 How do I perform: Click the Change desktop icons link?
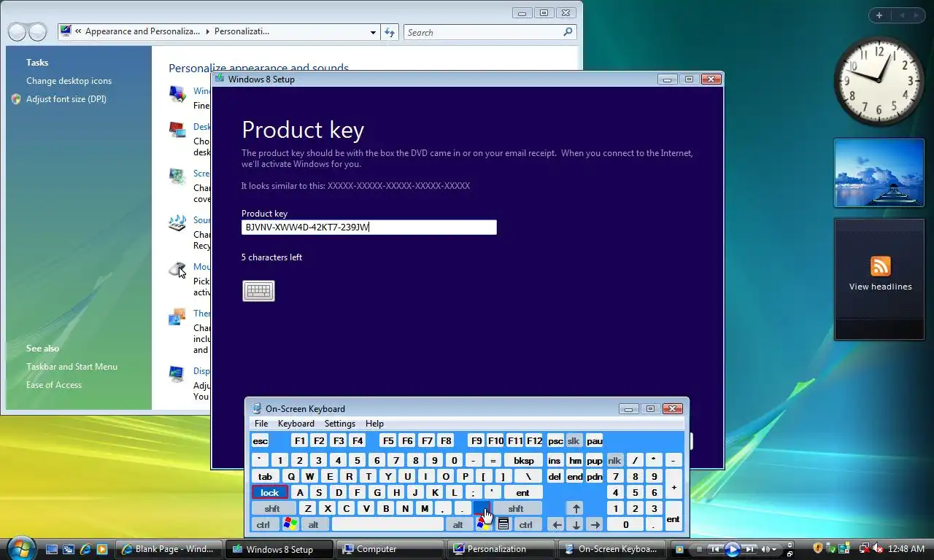click(69, 81)
